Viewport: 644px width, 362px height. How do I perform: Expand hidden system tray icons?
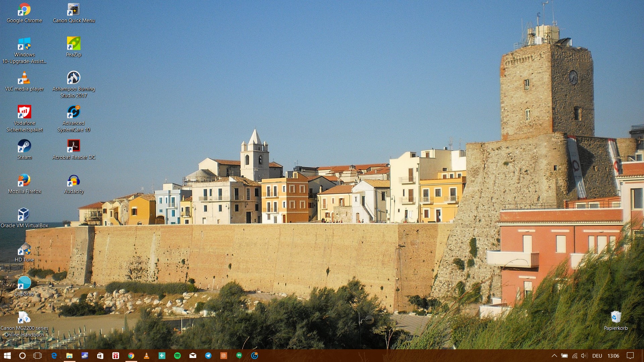pyautogui.click(x=554, y=356)
